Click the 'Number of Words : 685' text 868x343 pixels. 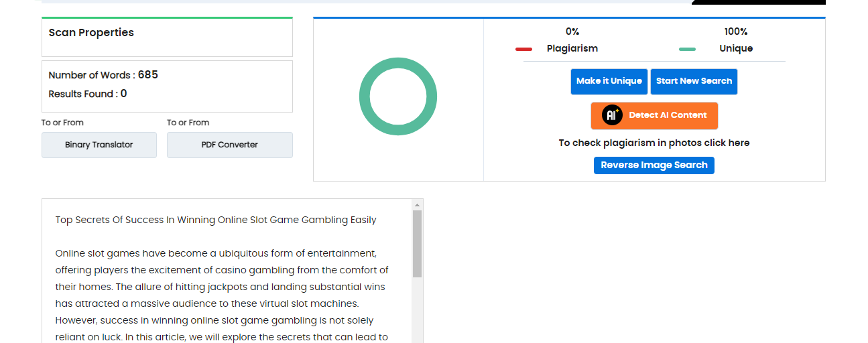[x=103, y=75]
